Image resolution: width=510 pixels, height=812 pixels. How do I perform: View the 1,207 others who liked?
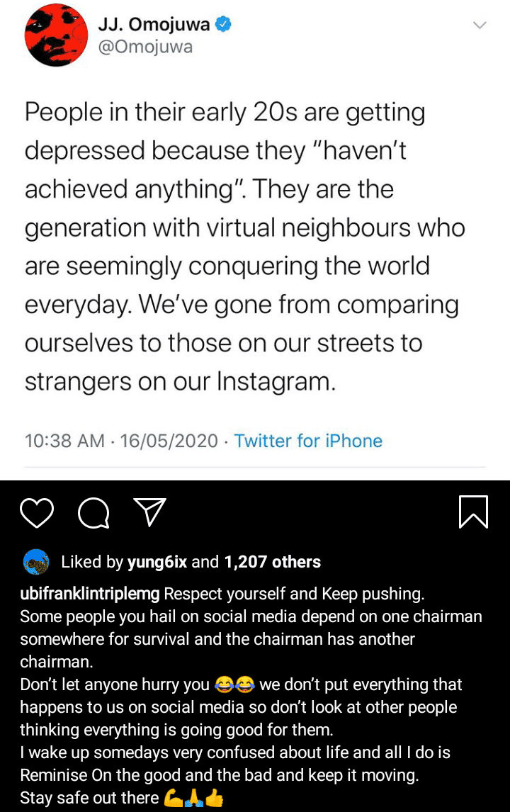273,562
